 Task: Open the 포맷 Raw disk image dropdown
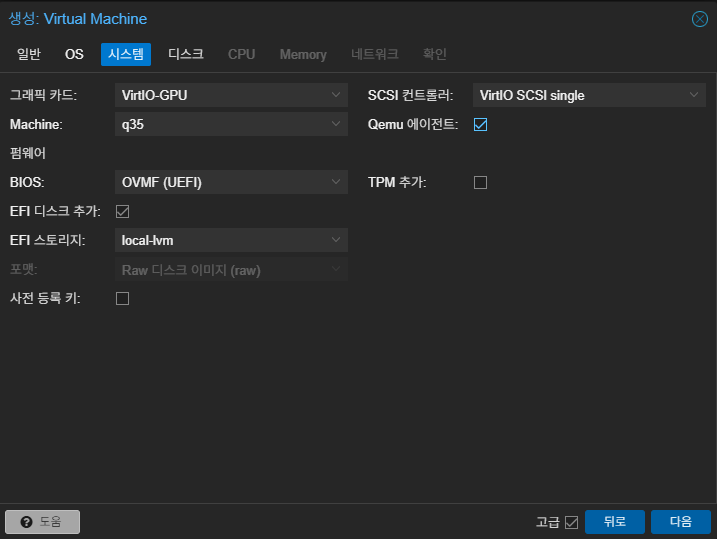(231, 270)
